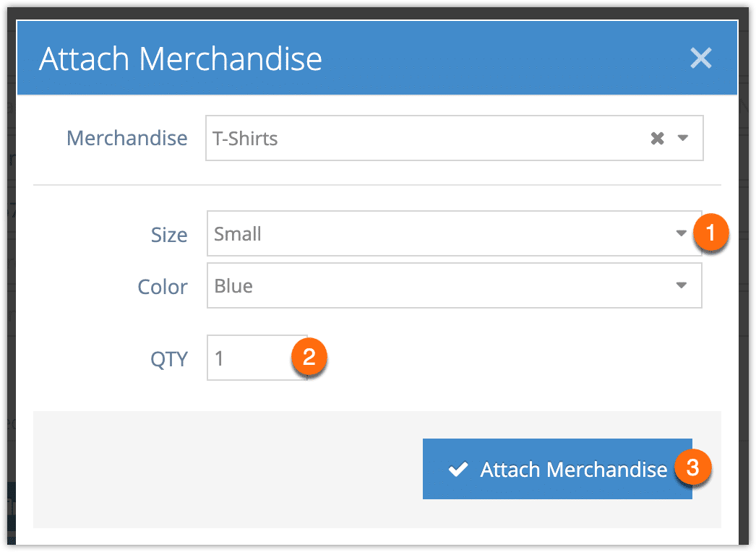Click the orange badge numbered 1

click(710, 233)
